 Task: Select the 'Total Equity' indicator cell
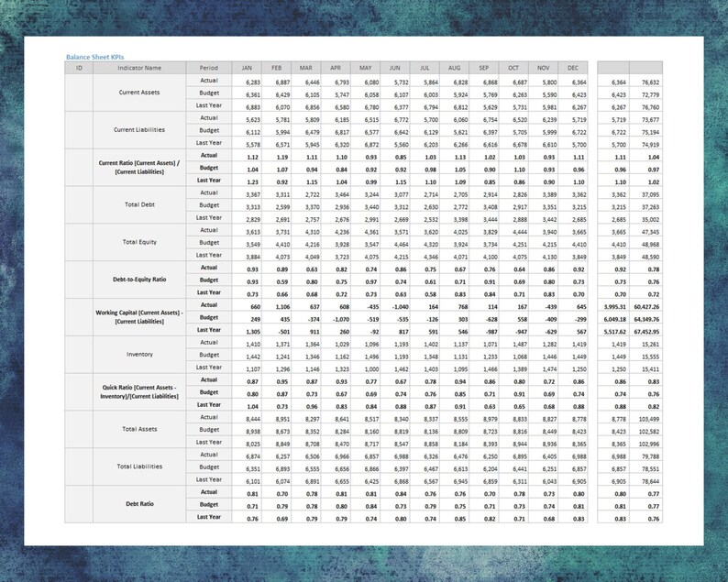tap(139, 242)
